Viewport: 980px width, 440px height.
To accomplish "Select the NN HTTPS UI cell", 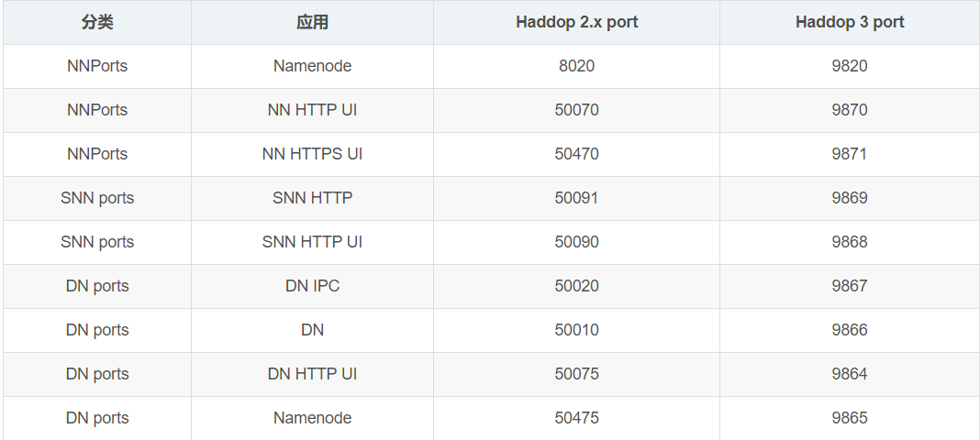I will [x=313, y=154].
